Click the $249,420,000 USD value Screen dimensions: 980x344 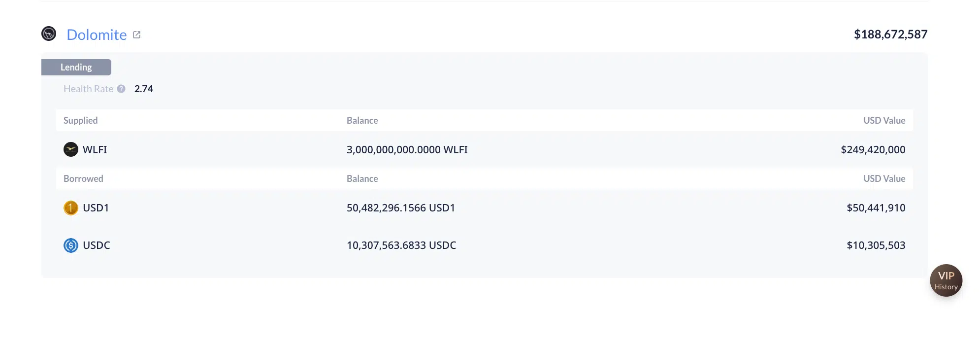click(873, 149)
